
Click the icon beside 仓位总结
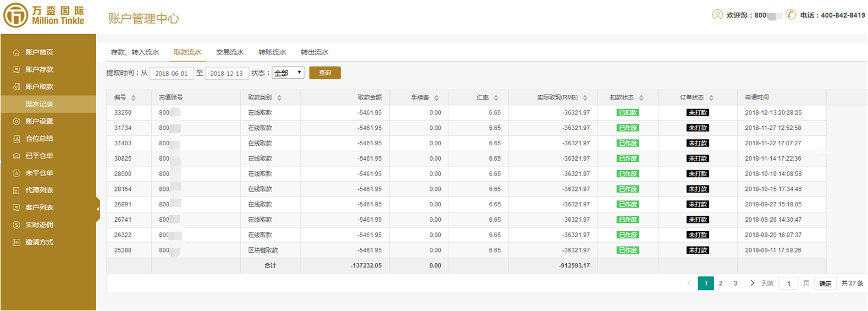click(x=16, y=139)
